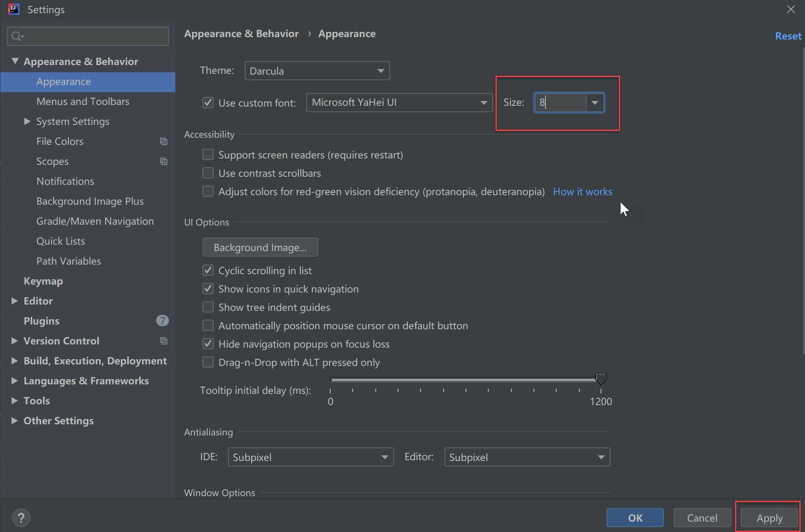Uncheck Show icons in quick navigation
The height and width of the screenshot is (532, 805).
pos(208,289)
